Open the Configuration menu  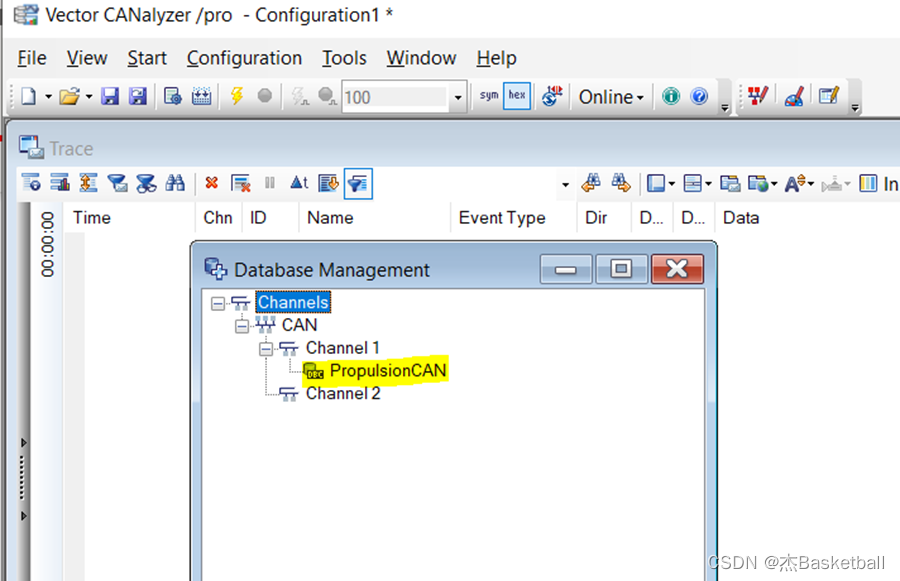tap(244, 58)
